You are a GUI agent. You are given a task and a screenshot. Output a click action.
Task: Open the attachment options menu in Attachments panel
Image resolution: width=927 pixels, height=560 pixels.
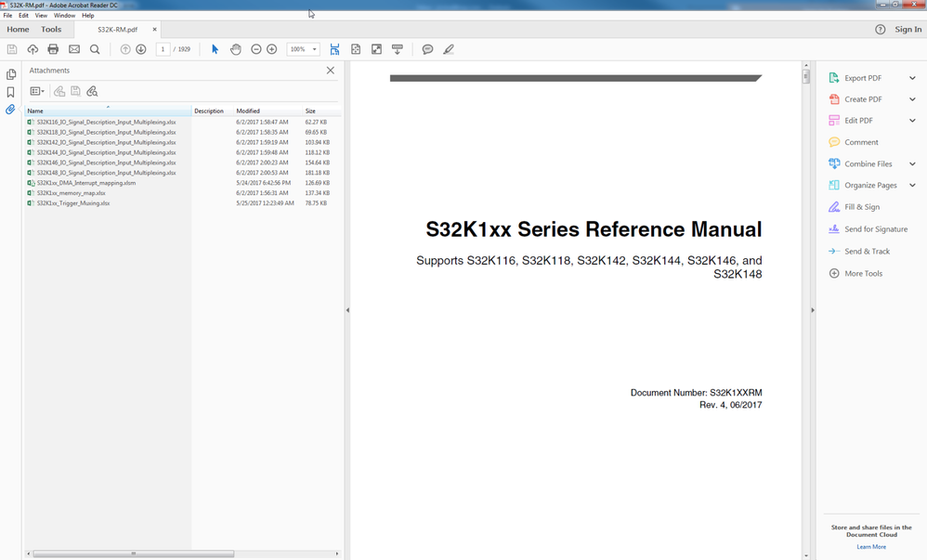pos(37,91)
